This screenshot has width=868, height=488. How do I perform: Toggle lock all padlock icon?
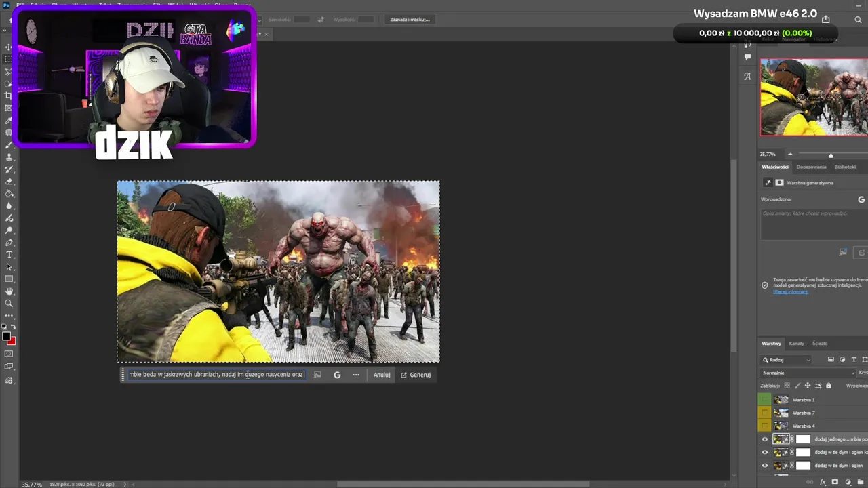pyautogui.click(x=828, y=386)
